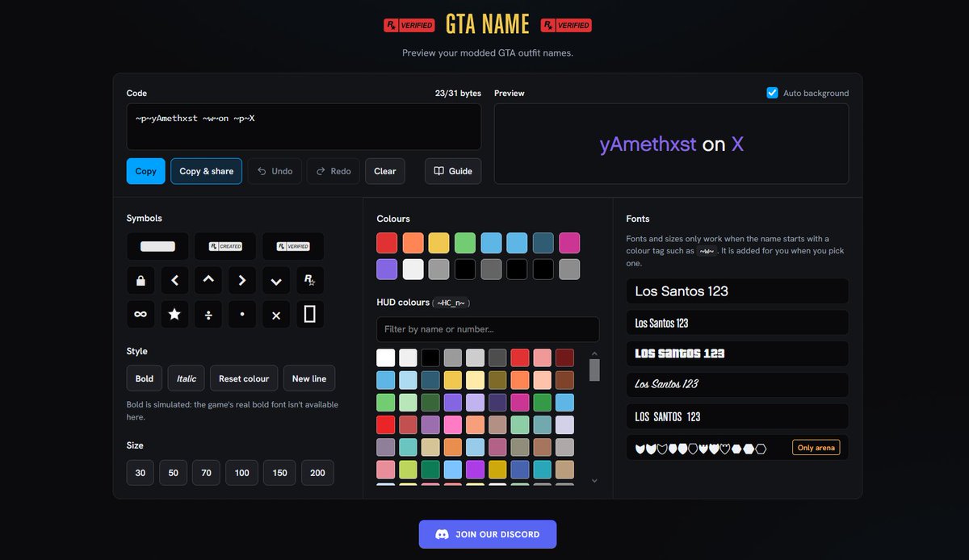Click the Redo button
969x560 pixels.
(333, 171)
